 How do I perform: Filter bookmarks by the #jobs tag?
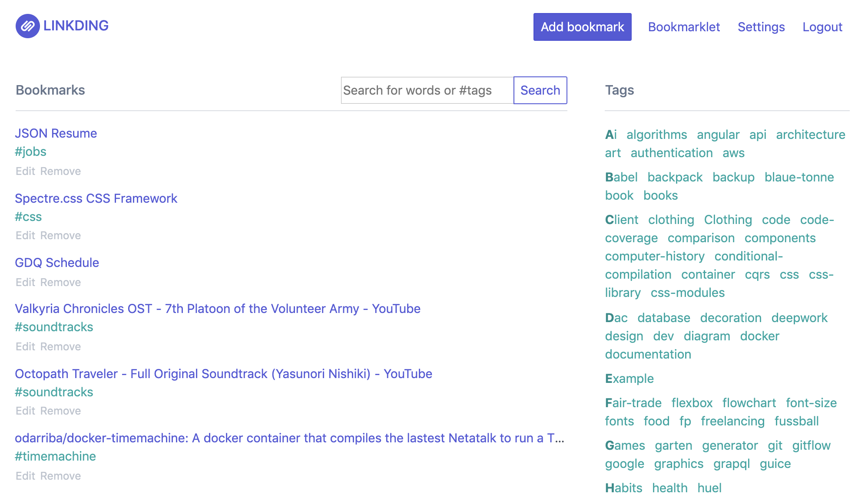click(31, 151)
